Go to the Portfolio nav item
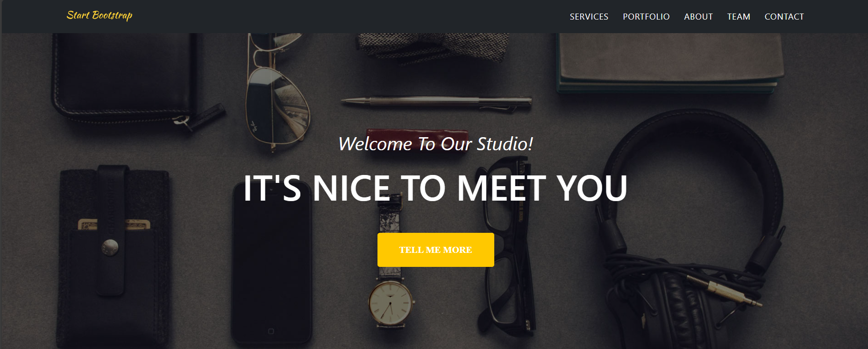This screenshot has height=349, width=868. point(646,17)
